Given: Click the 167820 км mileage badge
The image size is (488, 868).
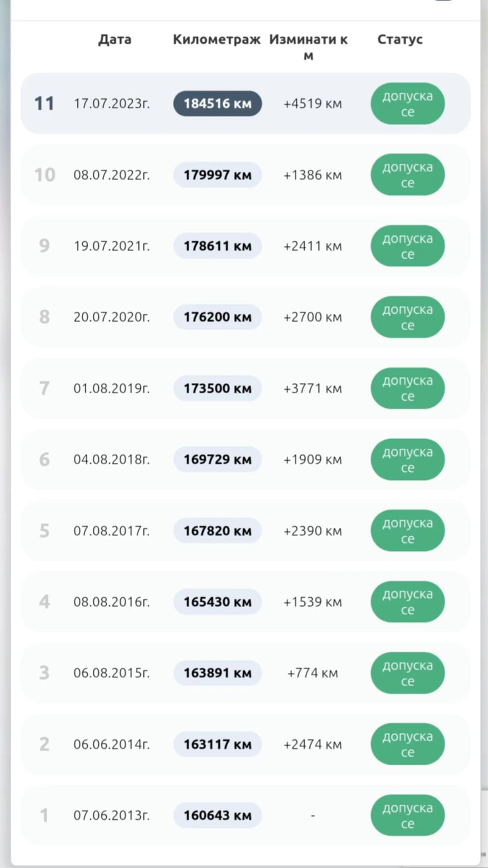Looking at the screenshot, I should tap(217, 531).
